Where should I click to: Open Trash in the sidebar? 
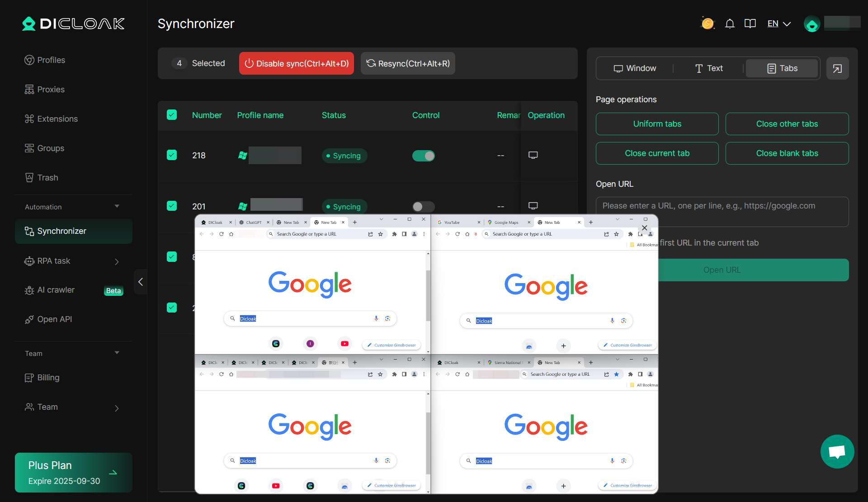74,178
